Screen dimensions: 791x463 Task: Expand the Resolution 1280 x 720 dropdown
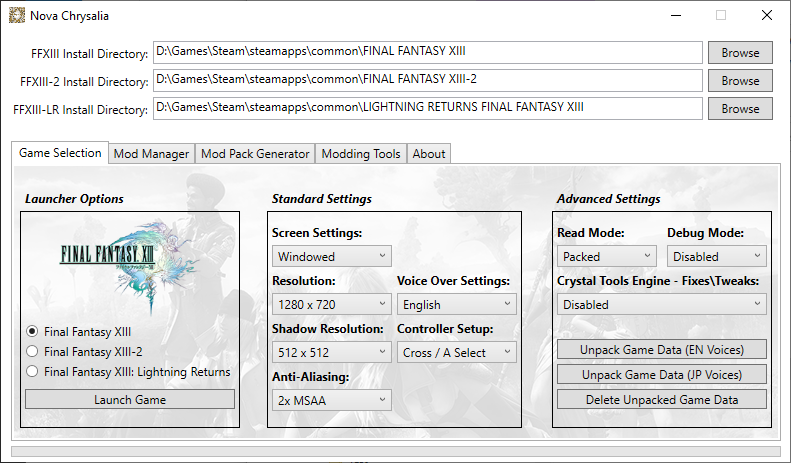coord(331,304)
